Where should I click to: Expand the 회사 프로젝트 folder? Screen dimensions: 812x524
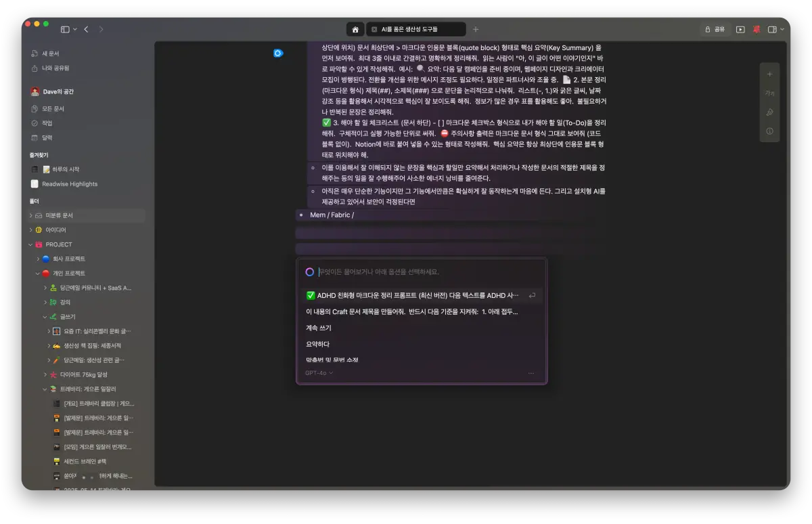(x=38, y=259)
